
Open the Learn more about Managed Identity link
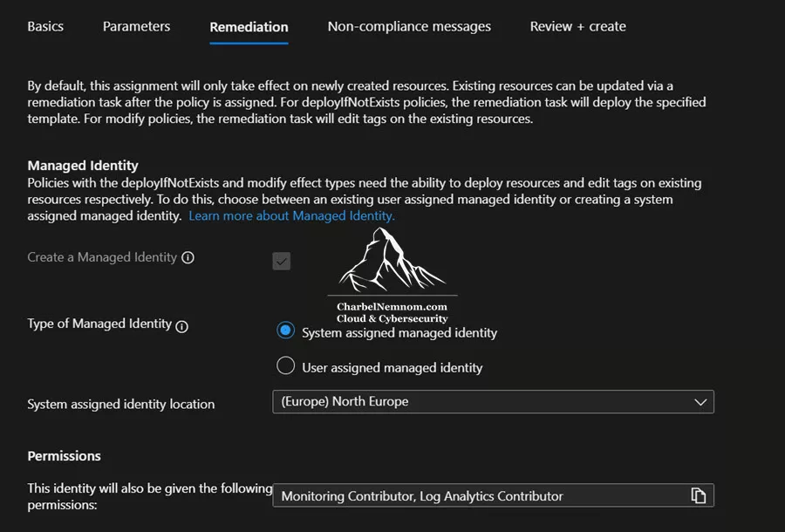pos(291,215)
